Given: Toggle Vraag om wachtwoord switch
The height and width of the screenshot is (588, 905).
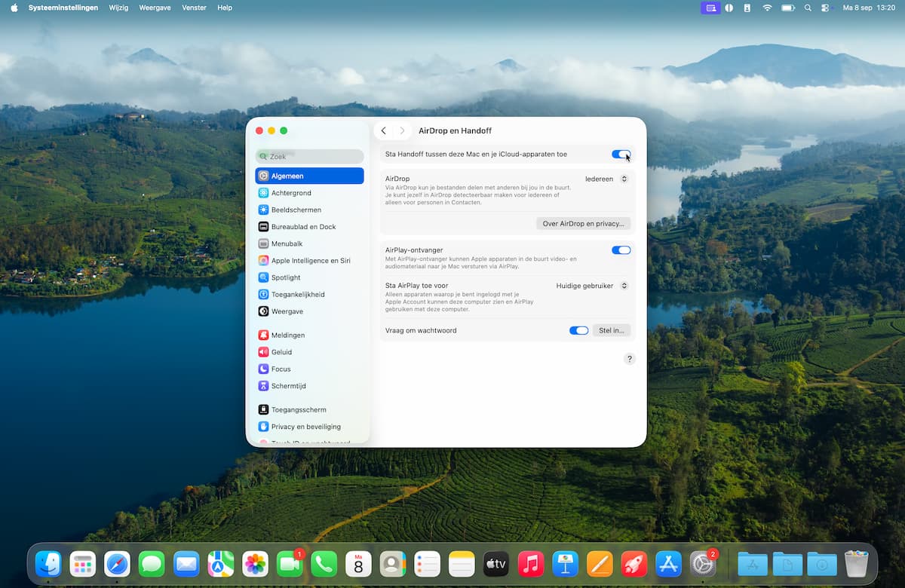Looking at the screenshot, I should (578, 330).
